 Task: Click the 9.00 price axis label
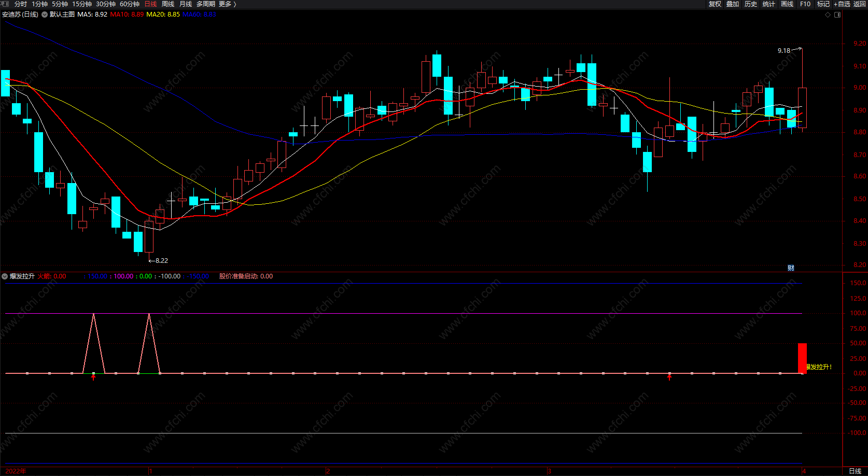coord(860,88)
